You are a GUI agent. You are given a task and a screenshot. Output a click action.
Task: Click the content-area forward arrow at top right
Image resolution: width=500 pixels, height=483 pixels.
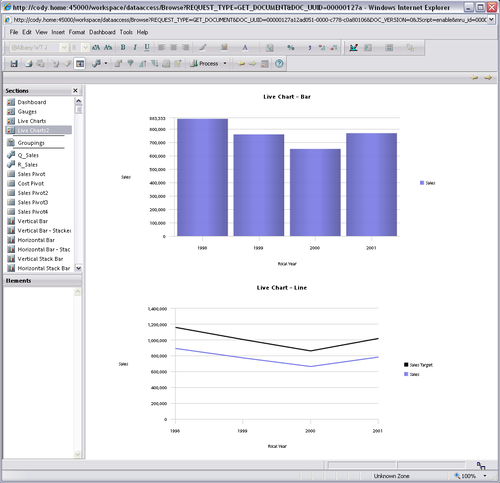[x=488, y=78]
